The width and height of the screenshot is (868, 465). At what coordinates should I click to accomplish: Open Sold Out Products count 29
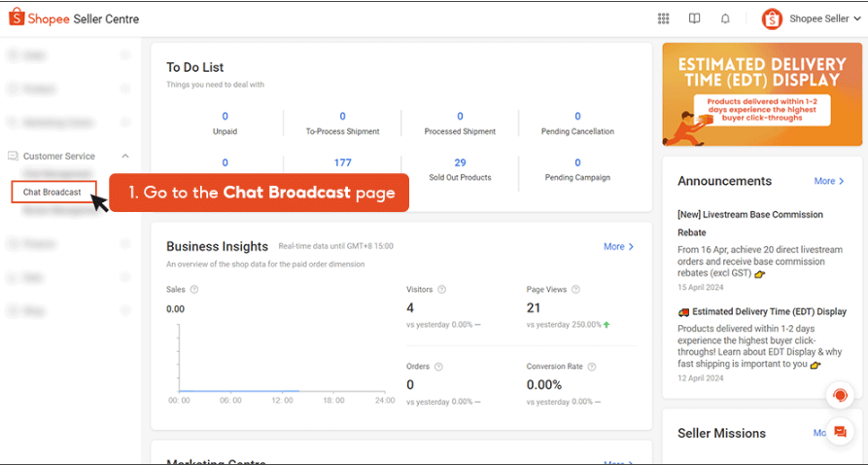pyautogui.click(x=460, y=162)
